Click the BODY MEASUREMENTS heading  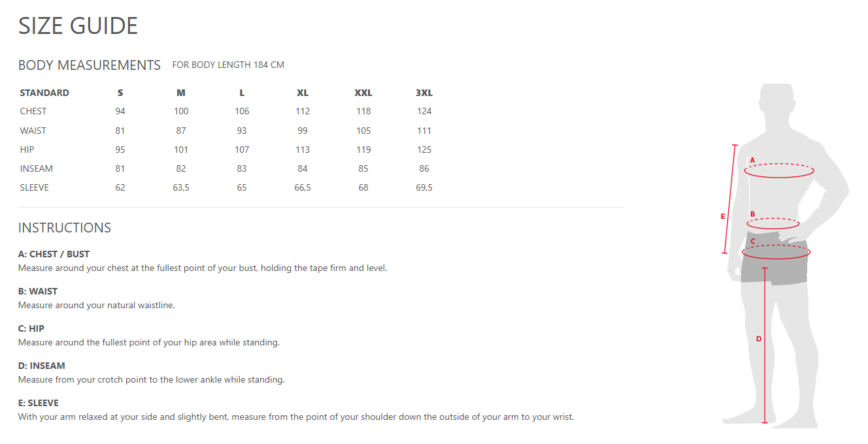click(90, 65)
